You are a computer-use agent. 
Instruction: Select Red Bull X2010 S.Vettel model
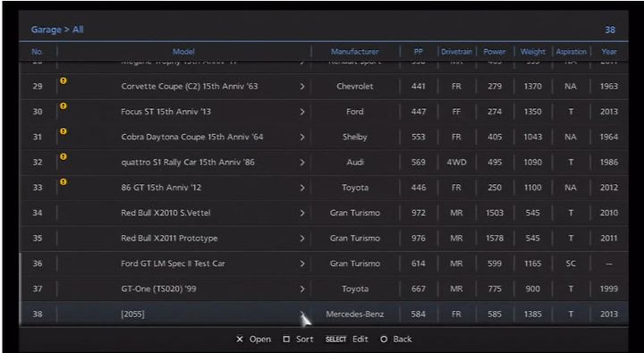pos(165,213)
